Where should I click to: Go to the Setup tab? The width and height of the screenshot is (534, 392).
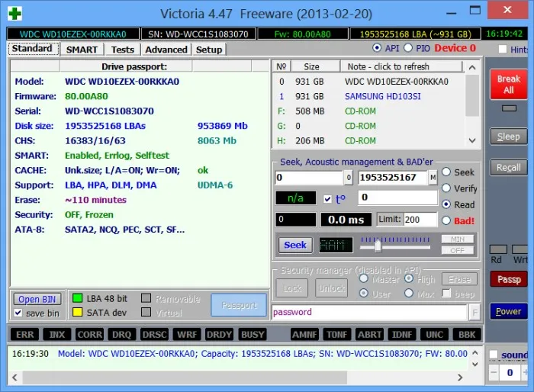coord(209,50)
